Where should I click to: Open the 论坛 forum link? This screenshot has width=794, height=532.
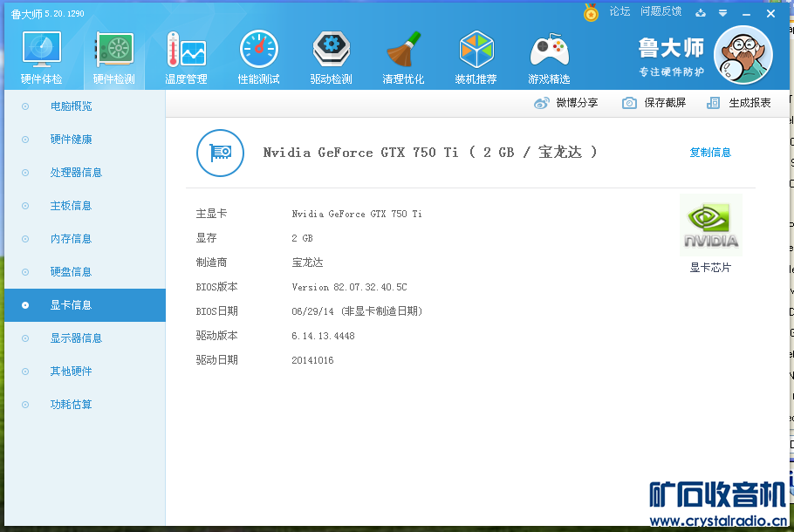tap(619, 11)
